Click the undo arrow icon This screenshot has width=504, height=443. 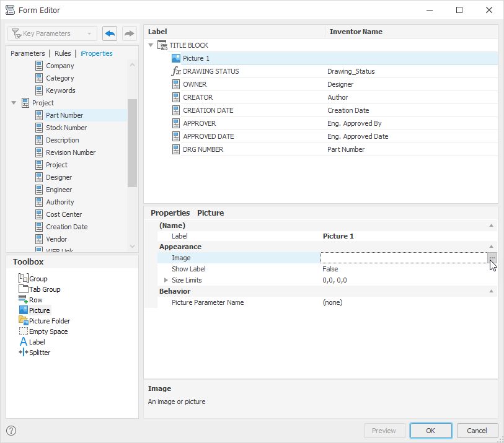click(110, 33)
